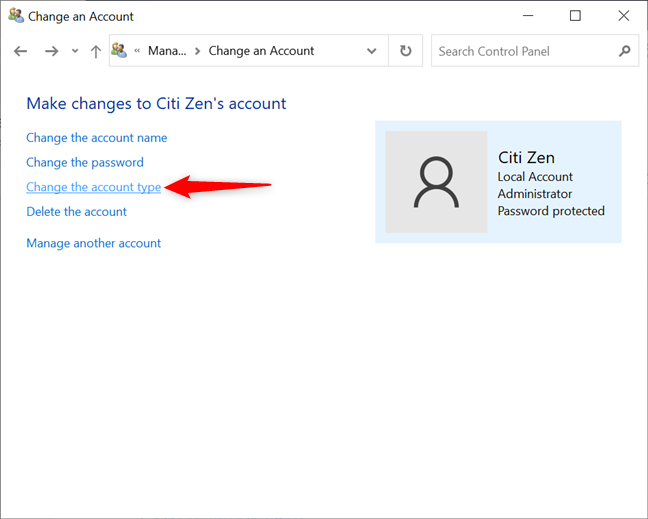648x519 pixels.
Task: Expand the arrow after Mana... breadcrumb
Action: point(198,51)
